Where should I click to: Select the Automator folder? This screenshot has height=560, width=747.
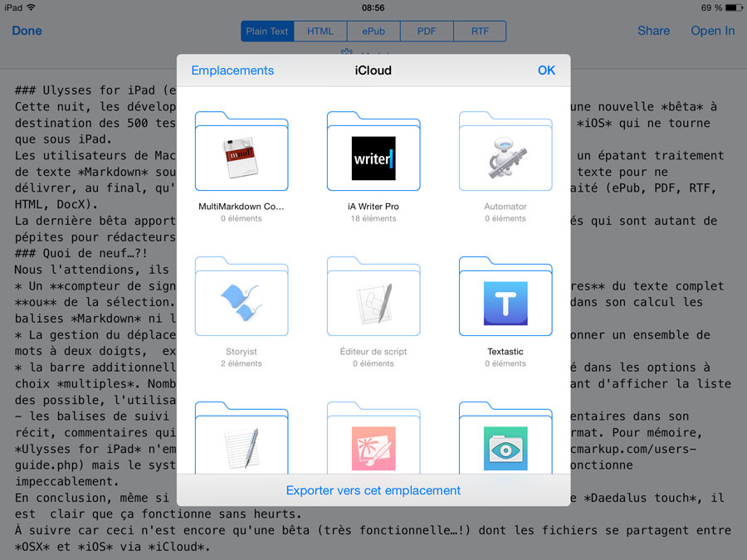[505, 152]
